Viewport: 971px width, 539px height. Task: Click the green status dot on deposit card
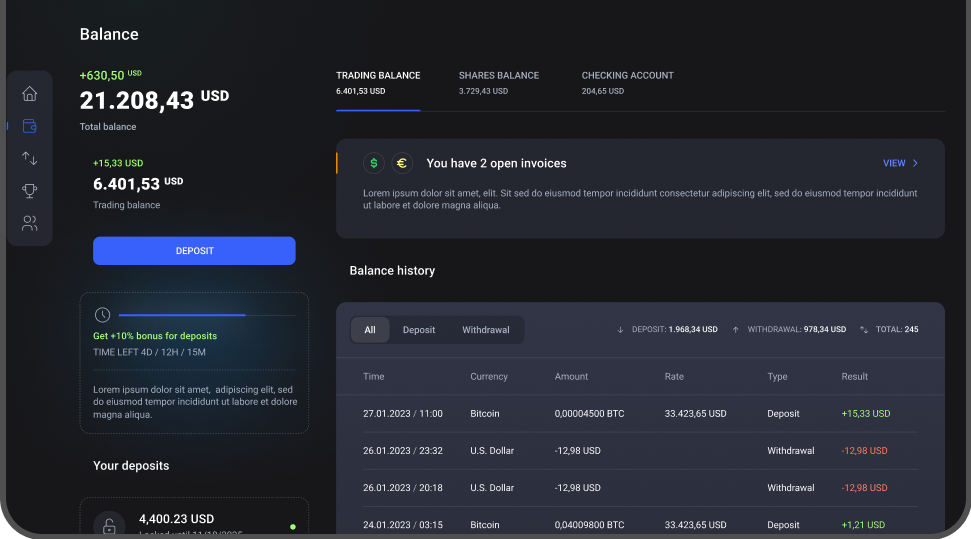293,527
